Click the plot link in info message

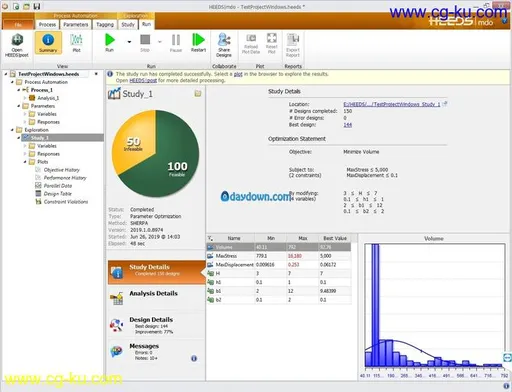[238, 74]
